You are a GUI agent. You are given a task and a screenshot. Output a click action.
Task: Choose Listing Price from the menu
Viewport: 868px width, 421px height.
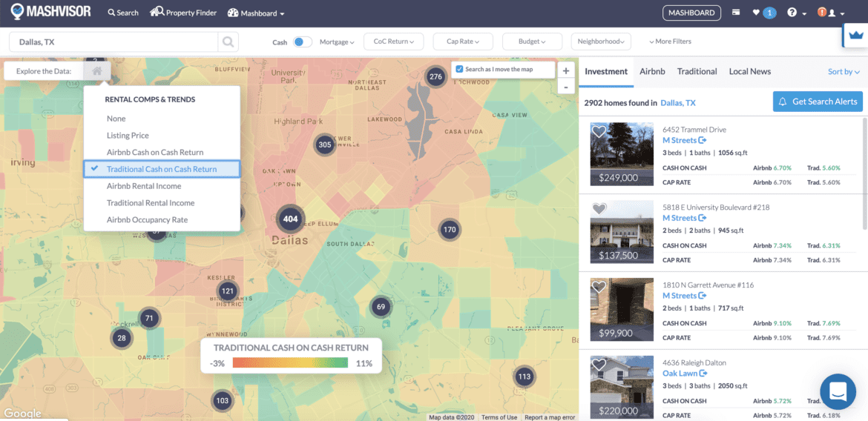point(128,136)
